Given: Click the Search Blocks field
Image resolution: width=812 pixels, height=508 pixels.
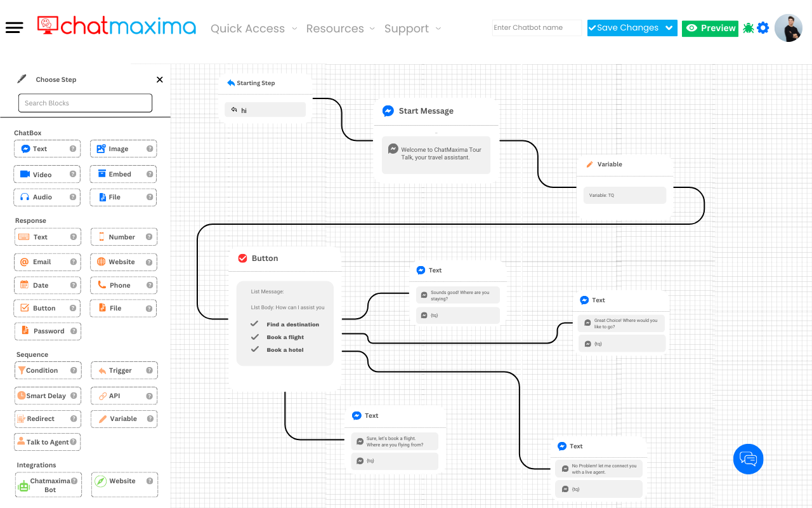Looking at the screenshot, I should [85, 103].
